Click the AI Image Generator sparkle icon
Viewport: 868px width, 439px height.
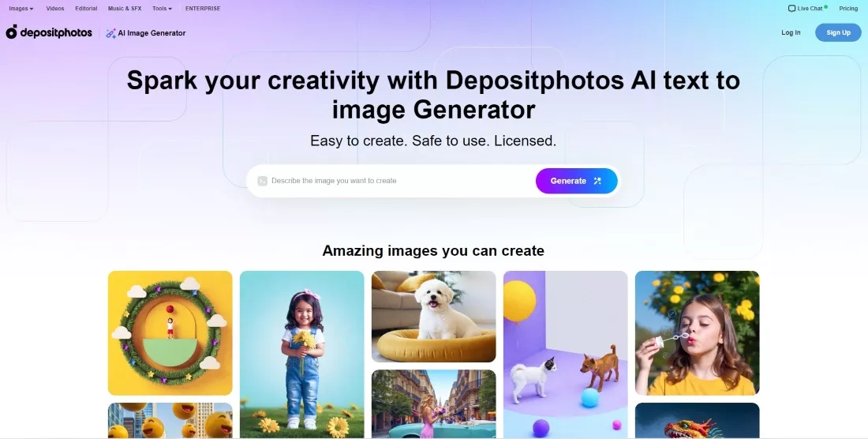point(110,33)
